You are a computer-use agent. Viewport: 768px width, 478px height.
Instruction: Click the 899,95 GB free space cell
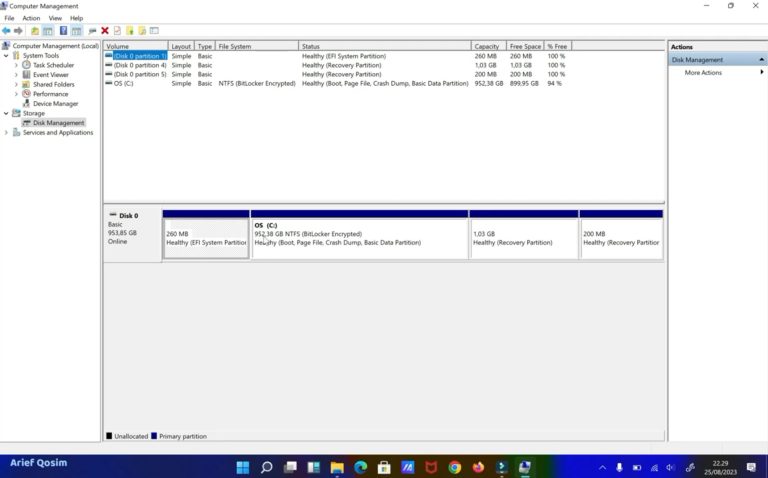pyautogui.click(x=524, y=84)
